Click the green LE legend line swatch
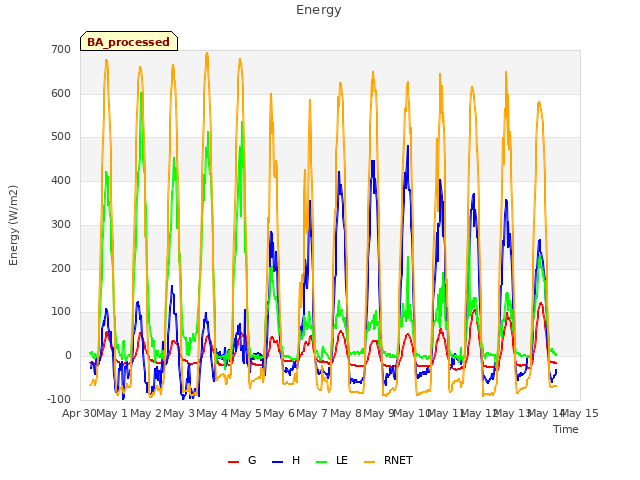The image size is (640, 480). 322,462
